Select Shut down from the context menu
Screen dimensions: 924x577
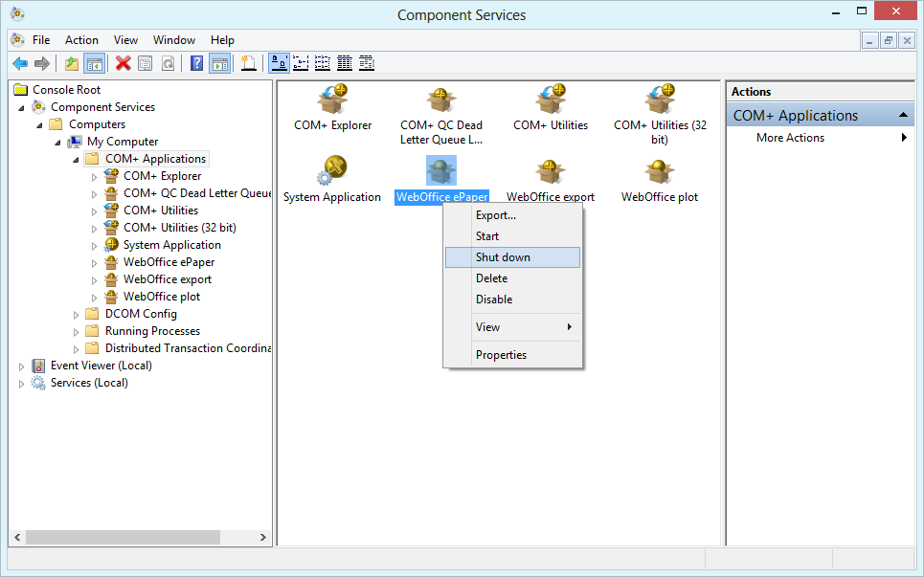point(499,256)
